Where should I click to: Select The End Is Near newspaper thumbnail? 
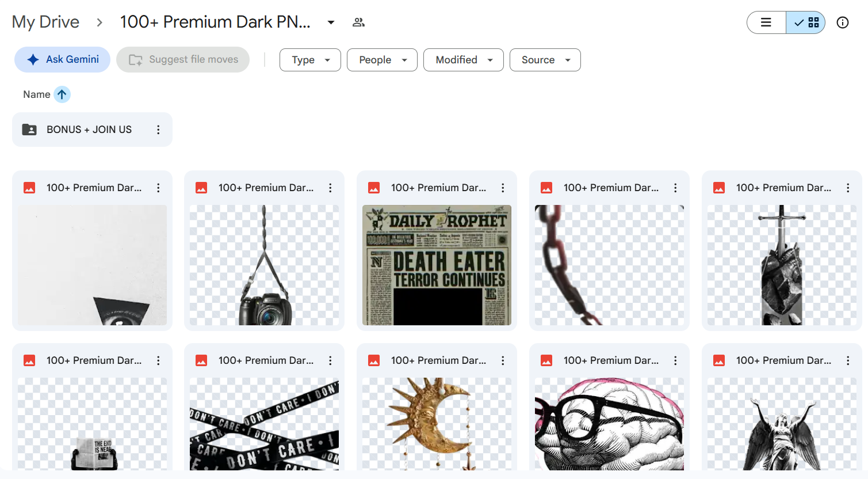92,424
